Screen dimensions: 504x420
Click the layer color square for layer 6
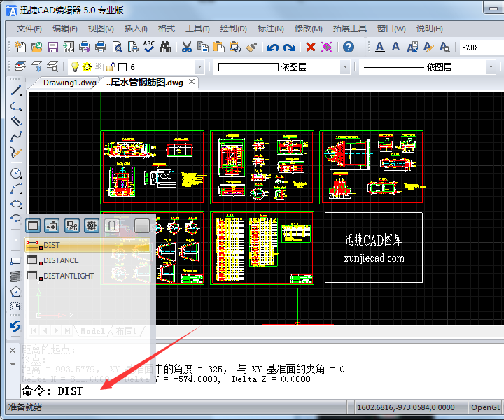click(x=122, y=67)
